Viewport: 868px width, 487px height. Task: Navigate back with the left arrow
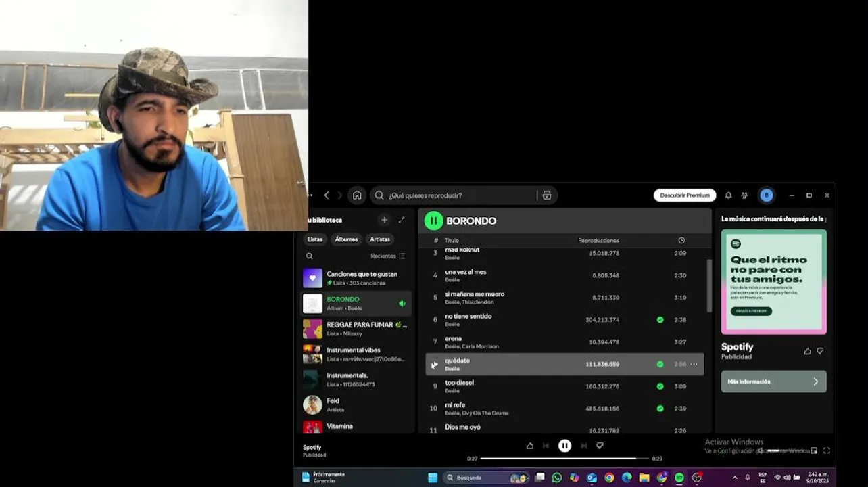point(327,195)
